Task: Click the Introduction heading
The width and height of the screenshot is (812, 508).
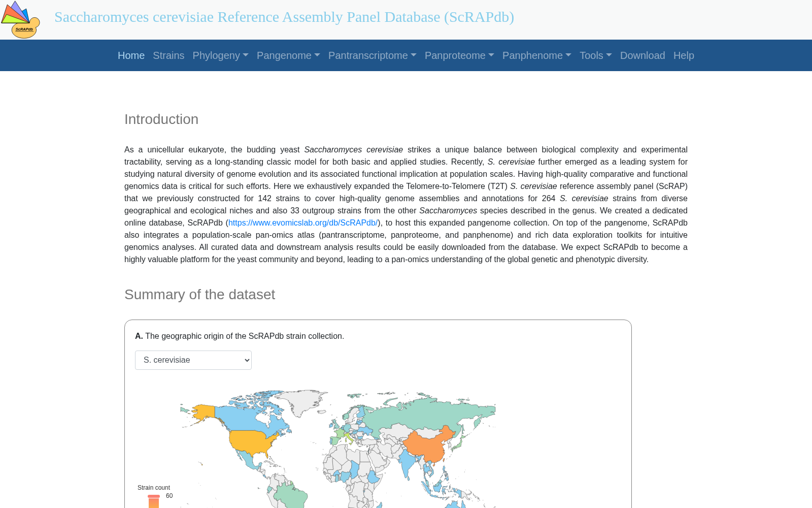Action: pos(161,119)
